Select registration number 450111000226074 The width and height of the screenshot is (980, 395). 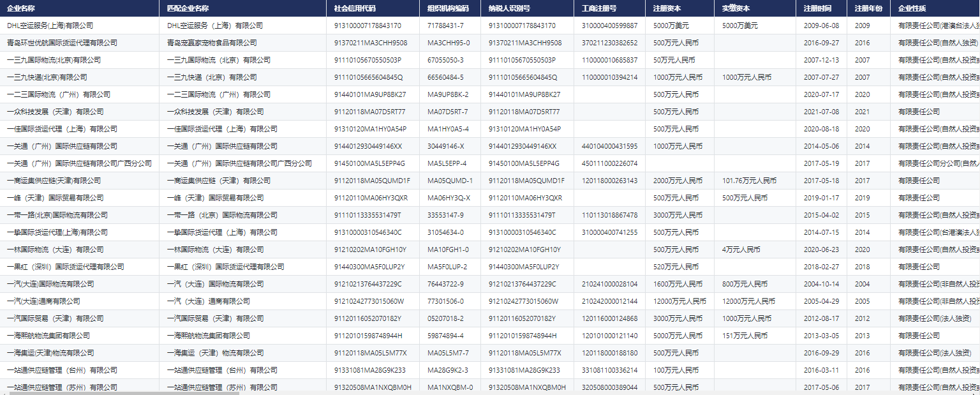pos(609,163)
